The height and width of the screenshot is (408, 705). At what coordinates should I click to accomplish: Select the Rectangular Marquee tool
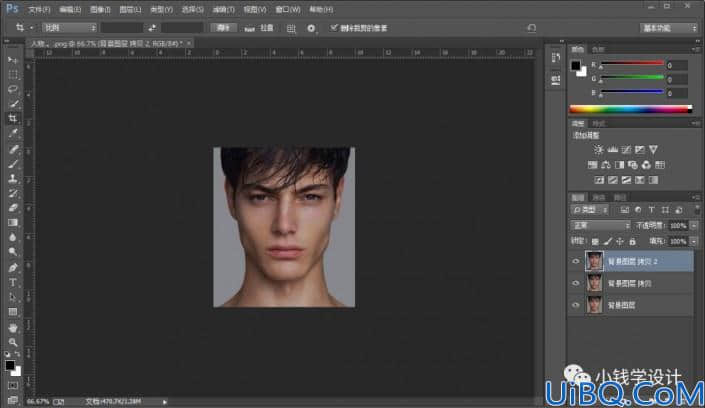(13, 74)
